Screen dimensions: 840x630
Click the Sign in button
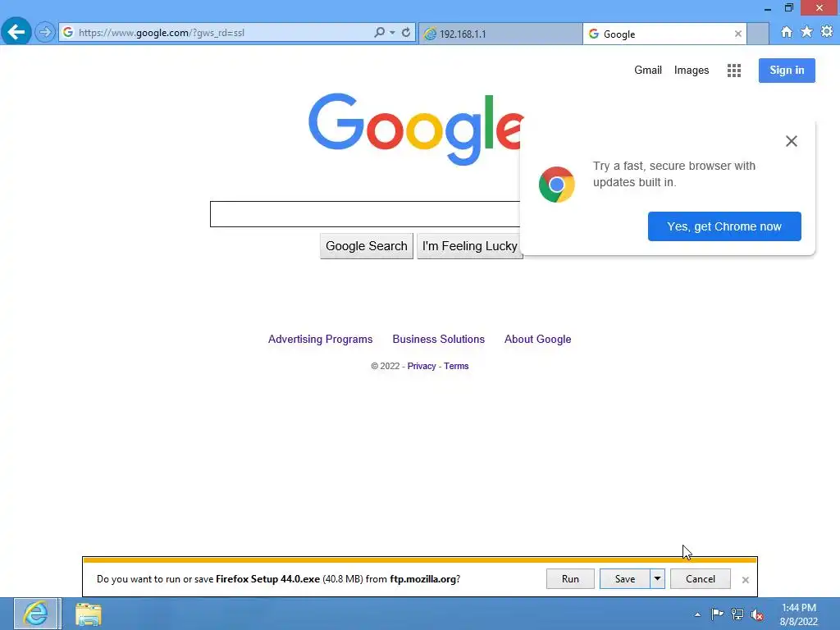(787, 71)
